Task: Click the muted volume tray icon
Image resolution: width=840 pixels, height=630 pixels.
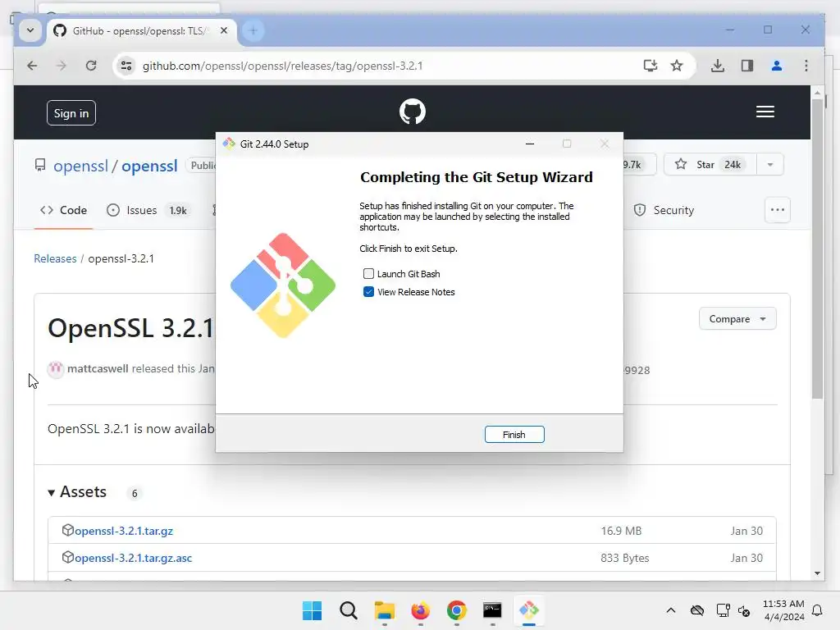Action: tap(744, 610)
